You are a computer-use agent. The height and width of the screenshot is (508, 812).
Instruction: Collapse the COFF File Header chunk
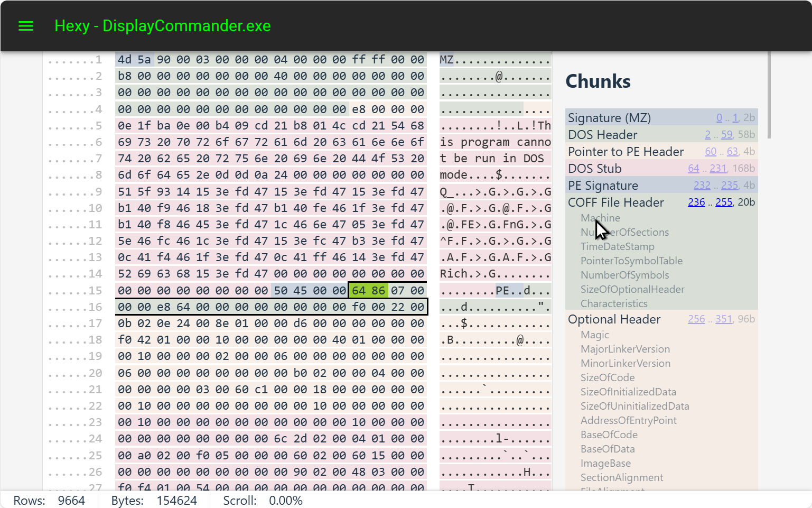(615, 202)
